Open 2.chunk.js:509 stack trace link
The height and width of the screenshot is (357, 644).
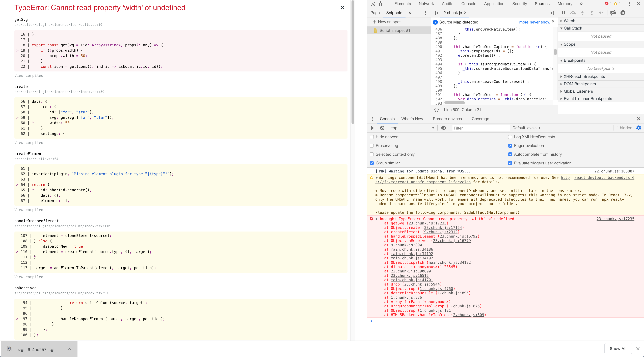coord(469,315)
